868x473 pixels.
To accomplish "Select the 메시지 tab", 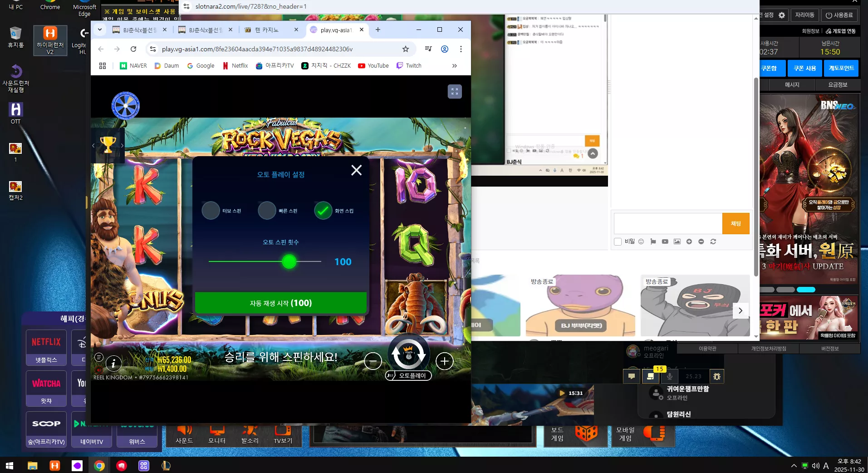I will (x=792, y=85).
